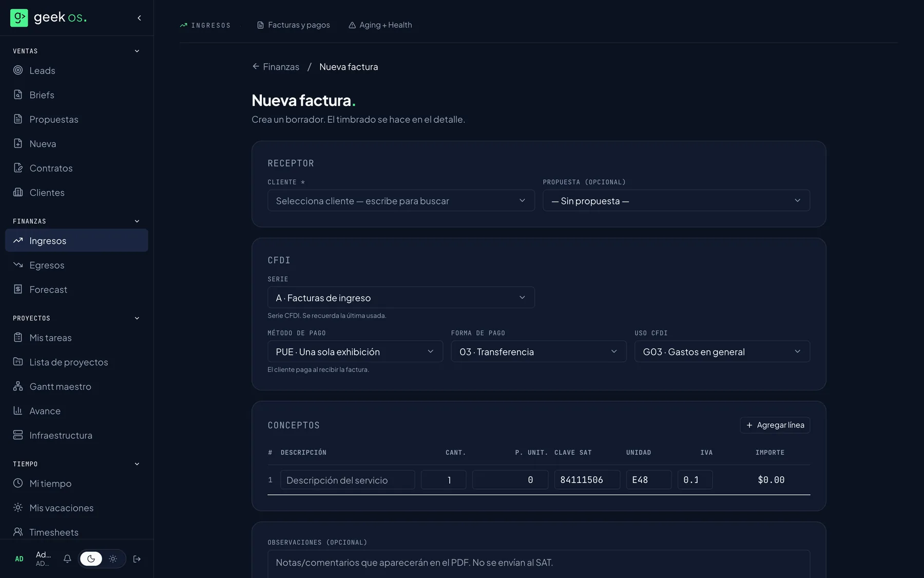Open Infraestructura in the sidebar
924x578 pixels.
click(76, 435)
